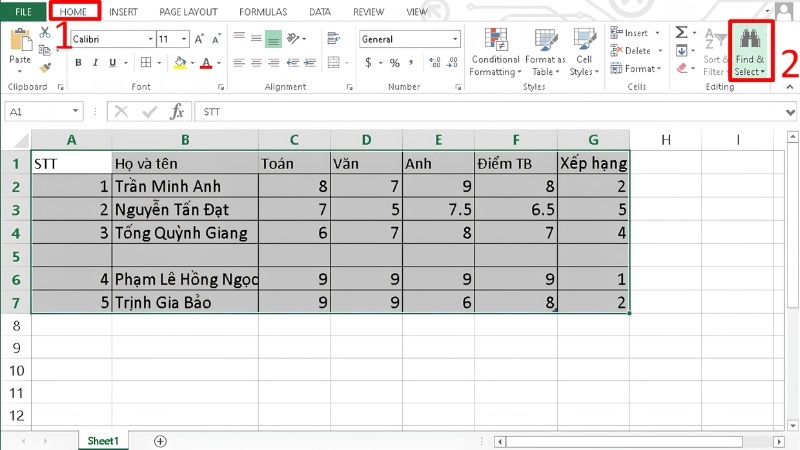Decrease decimal places icon
The image size is (800, 450).
[453, 62]
